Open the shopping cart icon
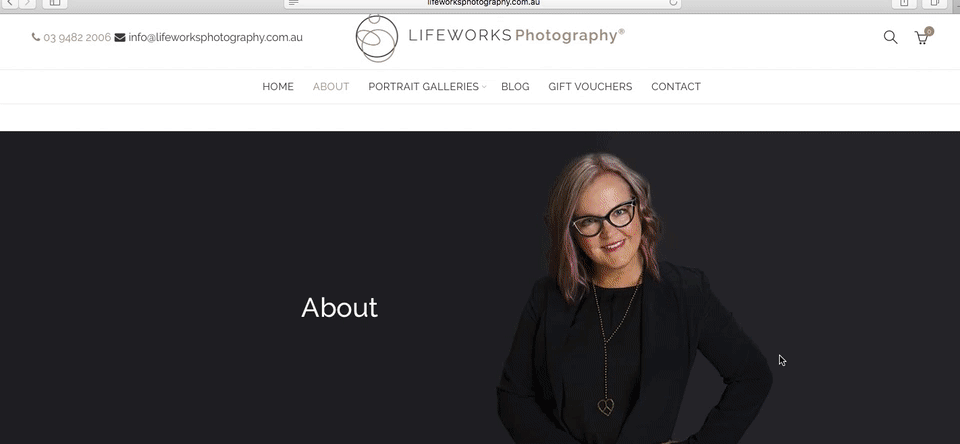Screen dimensions: 960x444 pos(923,37)
